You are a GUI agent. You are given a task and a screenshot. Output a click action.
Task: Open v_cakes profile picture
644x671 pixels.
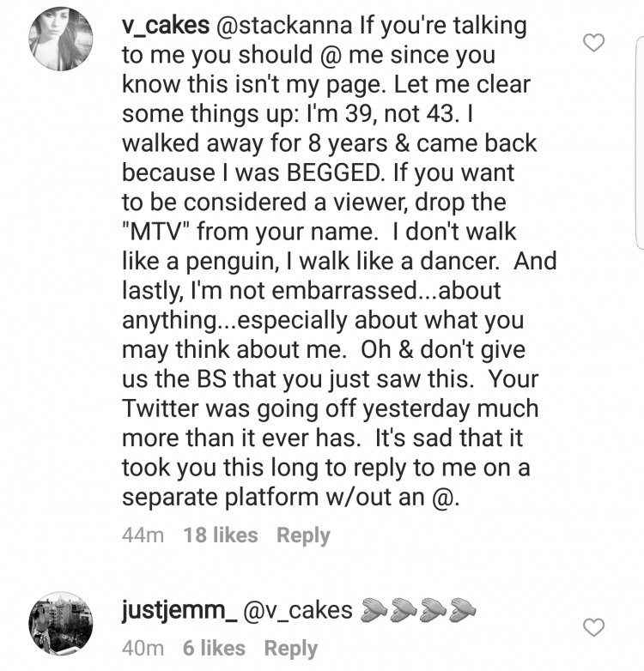click(x=60, y=39)
